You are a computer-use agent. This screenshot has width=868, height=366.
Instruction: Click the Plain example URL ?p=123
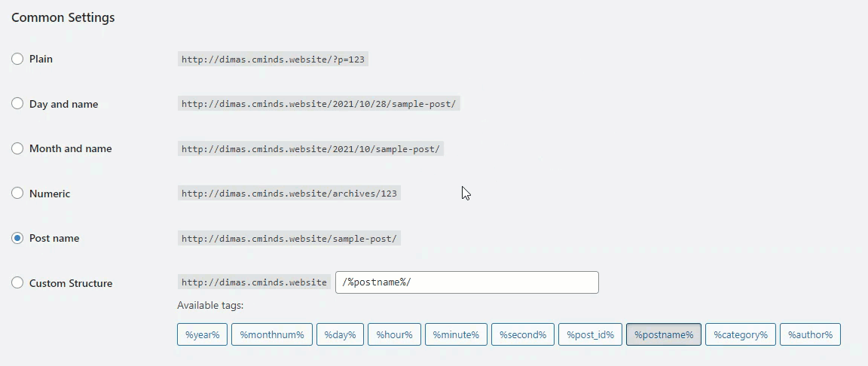point(273,59)
